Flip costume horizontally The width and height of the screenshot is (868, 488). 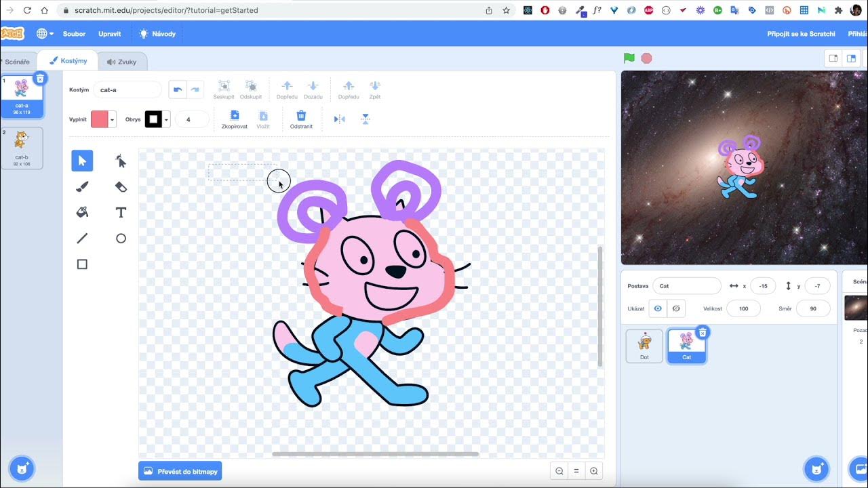click(x=340, y=119)
